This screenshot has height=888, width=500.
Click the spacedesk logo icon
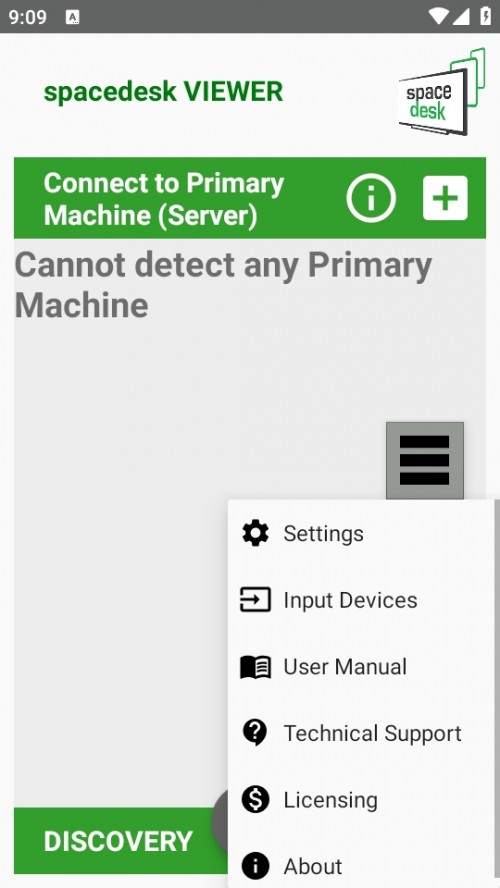pyautogui.click(x=442, y=92)
